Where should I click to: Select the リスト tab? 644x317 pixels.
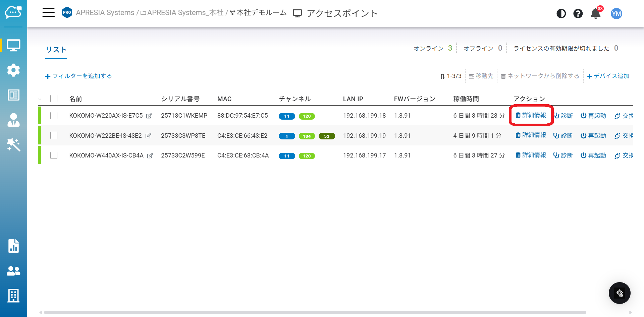pos(56,50)
